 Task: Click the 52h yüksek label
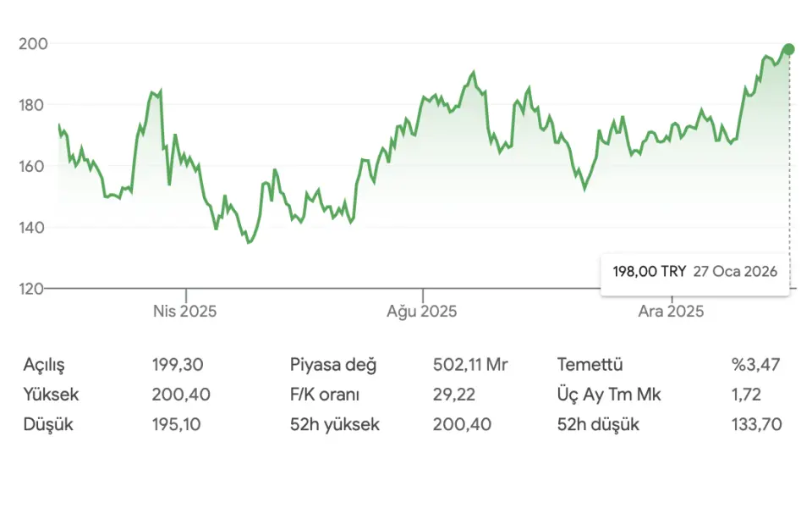tap(335, 424)
